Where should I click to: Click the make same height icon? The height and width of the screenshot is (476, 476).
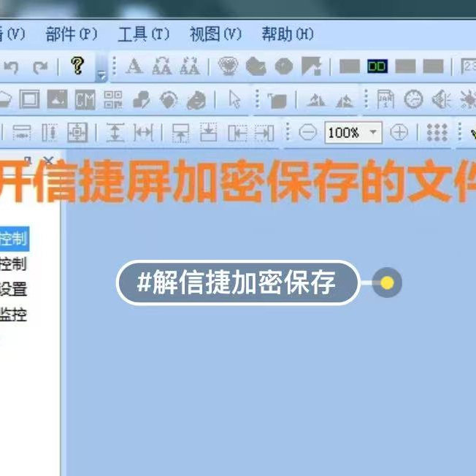click(50, 133)
